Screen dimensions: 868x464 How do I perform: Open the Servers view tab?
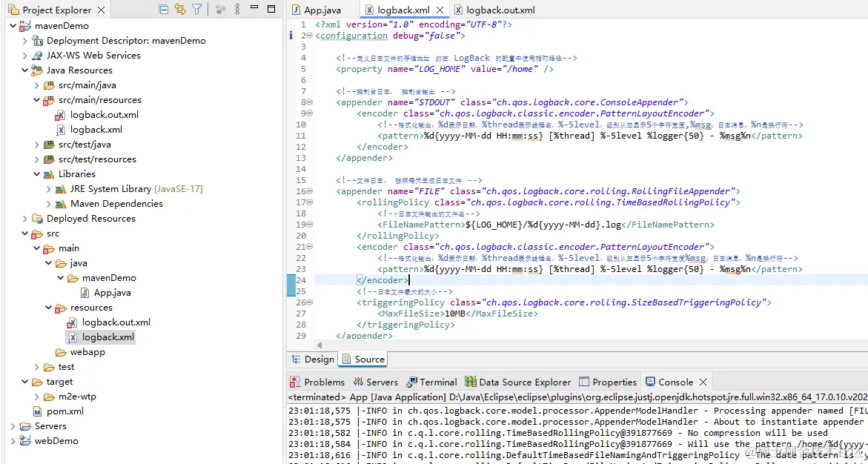pyautogui.click(x=375, y=382)
